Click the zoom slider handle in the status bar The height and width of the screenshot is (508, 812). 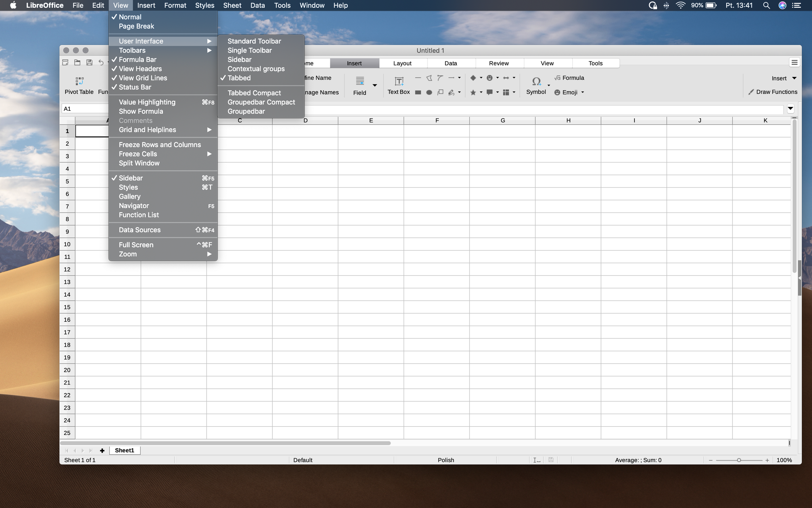739,460
